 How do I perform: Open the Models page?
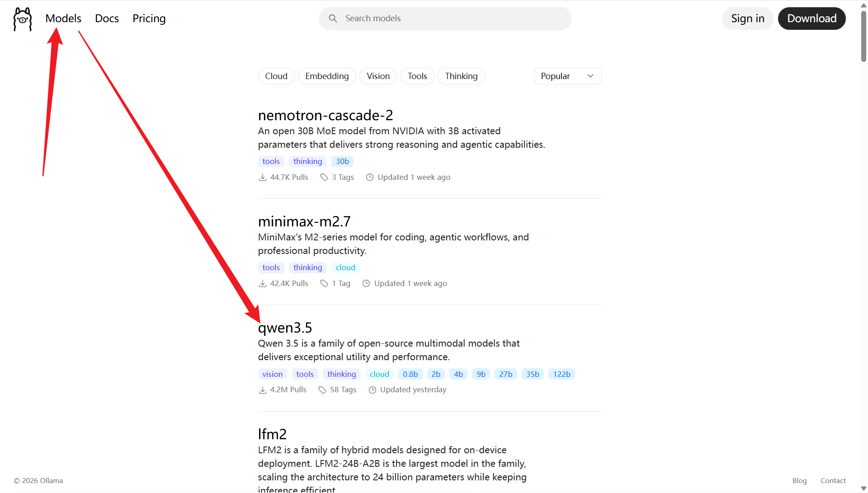pos(63,19)
